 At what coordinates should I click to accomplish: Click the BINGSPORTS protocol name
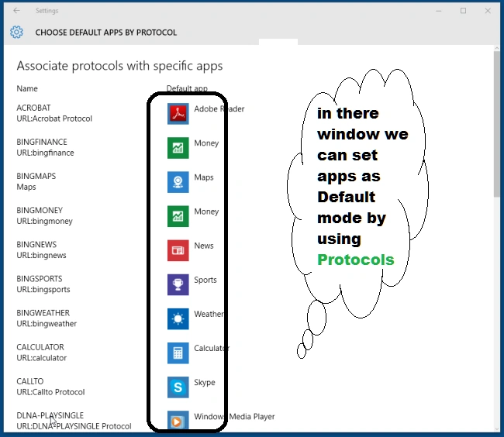40,279
